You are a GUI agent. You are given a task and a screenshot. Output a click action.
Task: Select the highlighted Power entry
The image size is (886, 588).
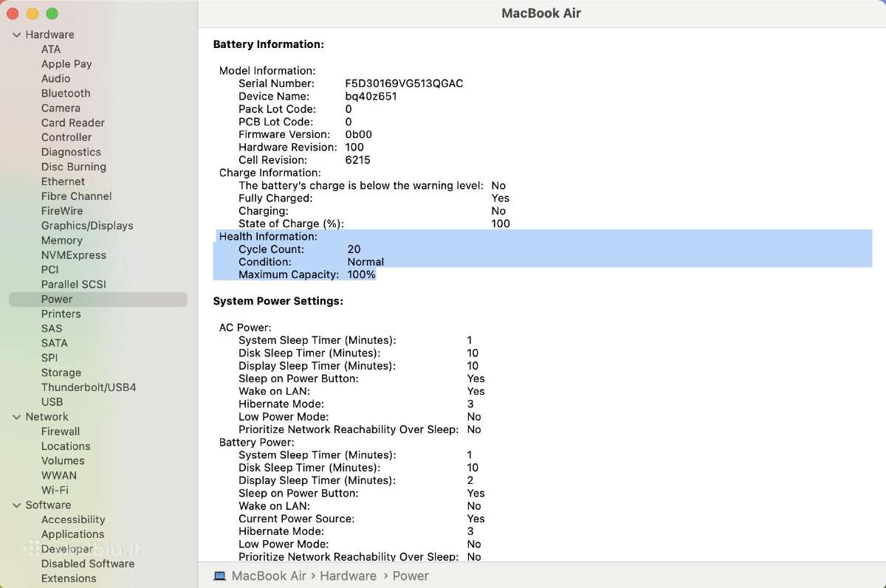[98, 300]
